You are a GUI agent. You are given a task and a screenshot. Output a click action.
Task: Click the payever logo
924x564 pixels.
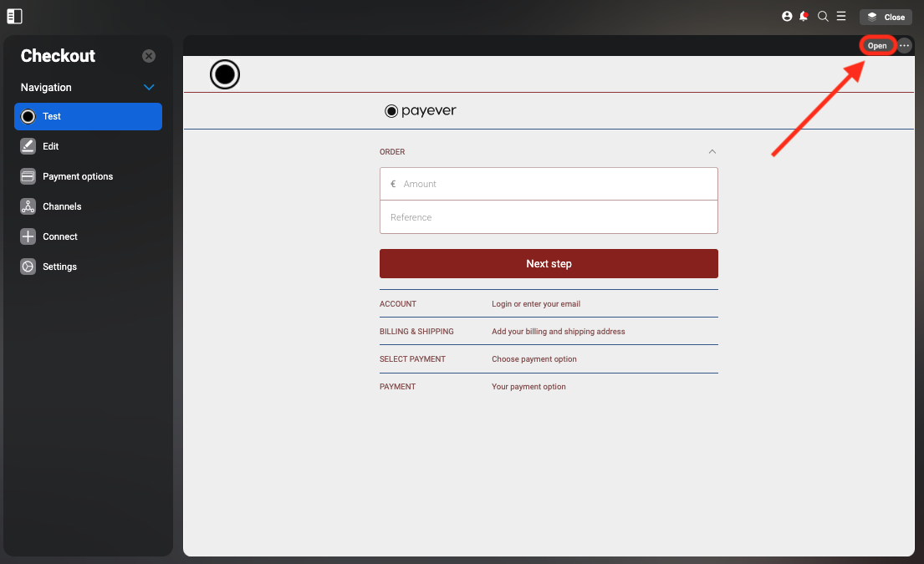421,110
